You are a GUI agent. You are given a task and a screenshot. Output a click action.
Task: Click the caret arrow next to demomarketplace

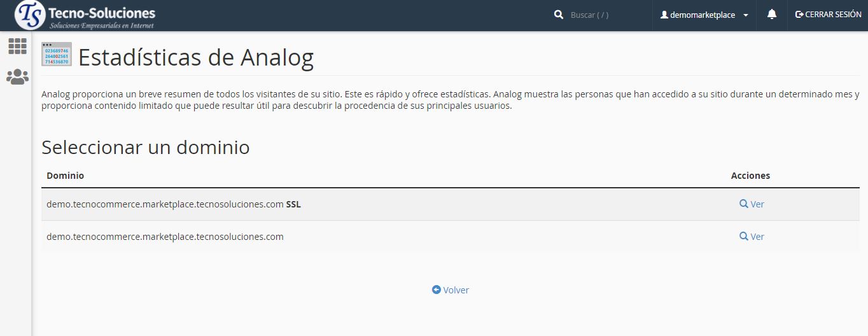pos(746,15)
